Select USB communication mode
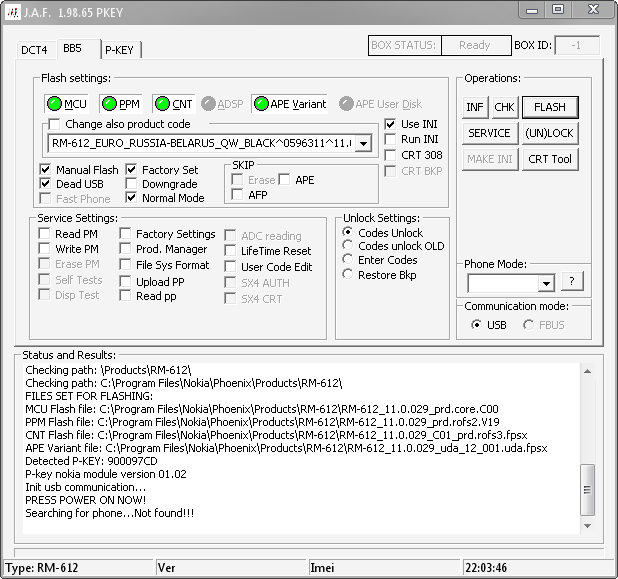The image size is (618, 579). click(477, 325)
